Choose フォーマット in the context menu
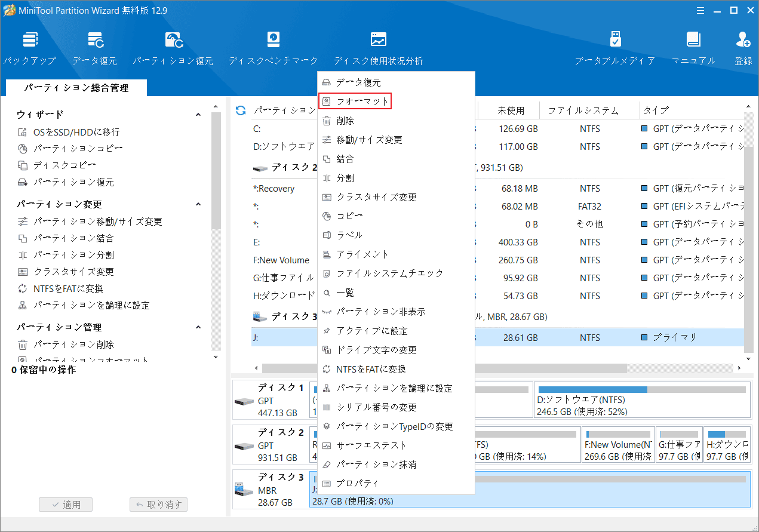Image resolution: width=759 pixels, height=532 pixels. pos(396,102)
